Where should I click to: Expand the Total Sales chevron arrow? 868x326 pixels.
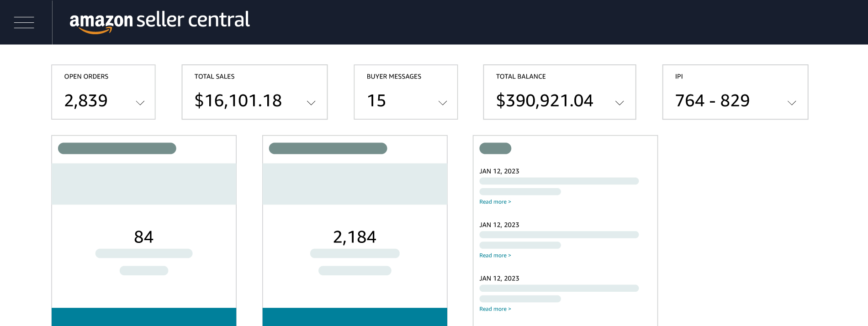click(x=311, y=103)
